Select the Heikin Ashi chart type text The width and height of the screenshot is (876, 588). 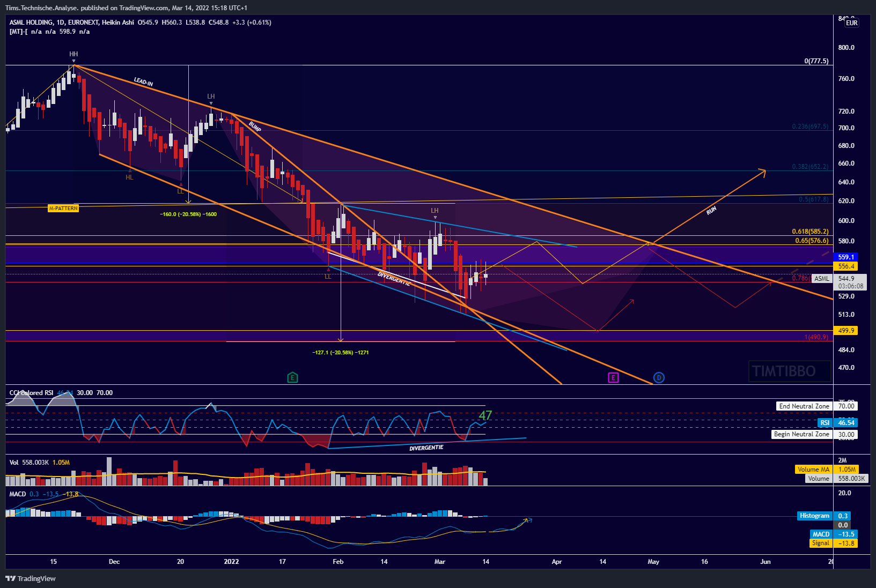coord(117,23)
